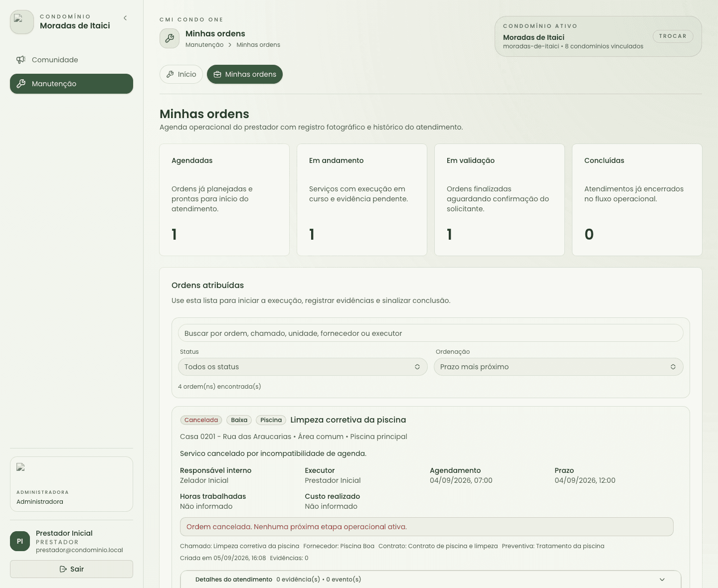Click the Cancelada status badge
This screenshot has height=588, width=718.
coord(201,420)
